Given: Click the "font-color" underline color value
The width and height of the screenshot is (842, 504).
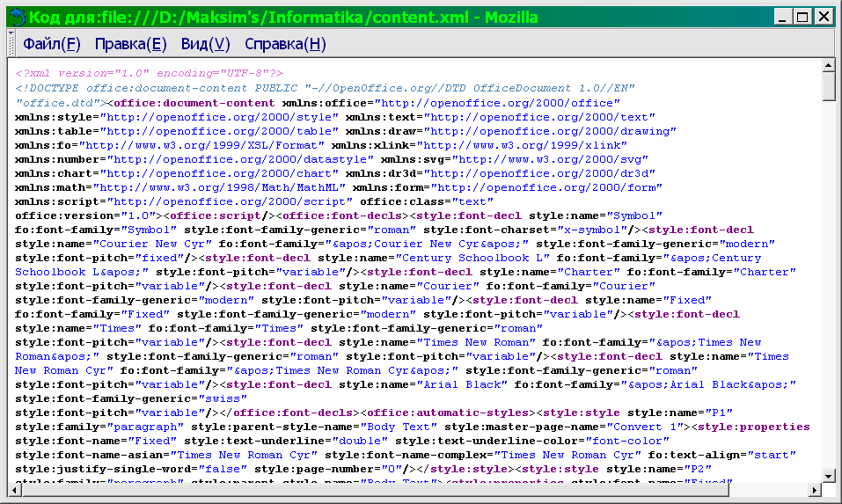Looking at the screenshot, I should click(627, 441).
